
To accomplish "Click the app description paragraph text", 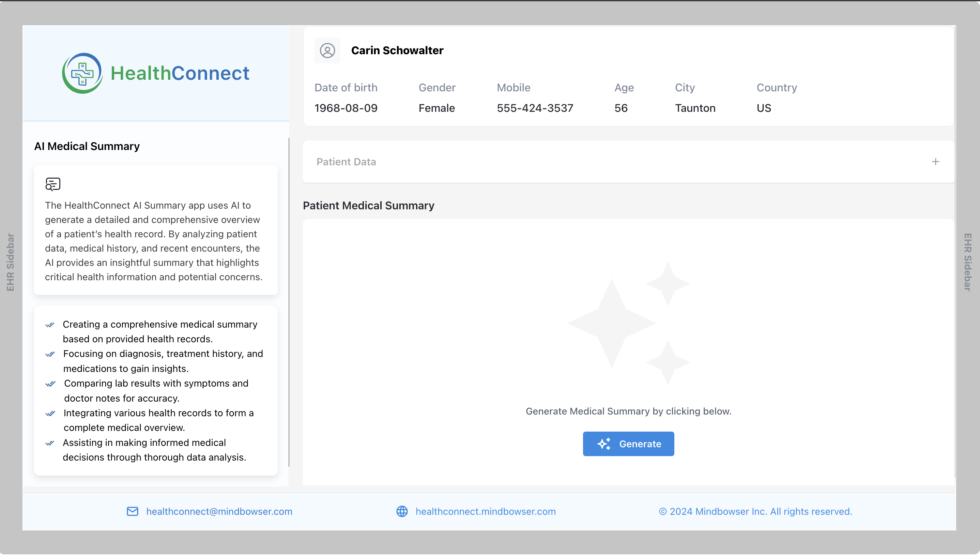I will pyautogui.click(x=154, y=241).
